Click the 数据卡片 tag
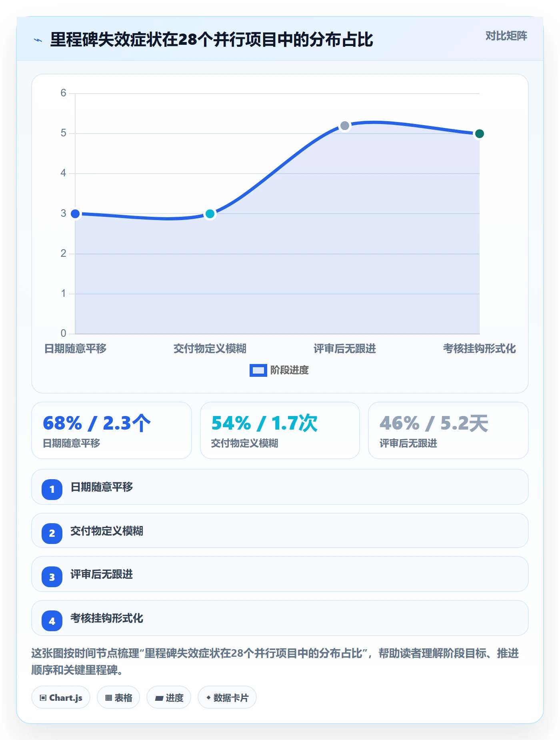 pyautogui.click(x=227, y=698)
